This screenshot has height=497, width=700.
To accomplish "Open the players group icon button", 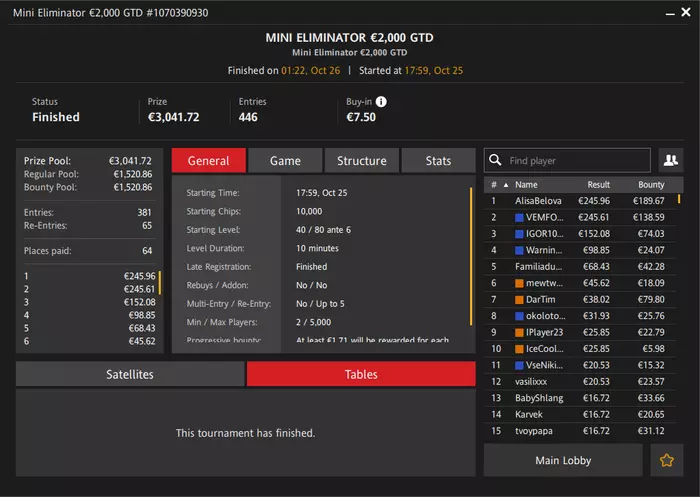I will 671,160.
